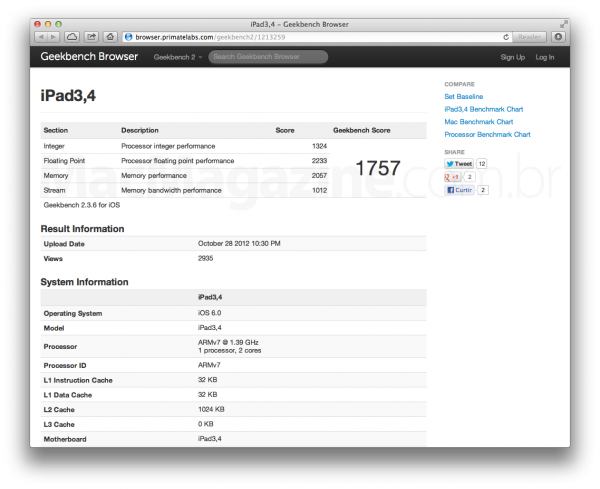
Task: Share result with the Tweet button
Action: click(x=459, y=164)
